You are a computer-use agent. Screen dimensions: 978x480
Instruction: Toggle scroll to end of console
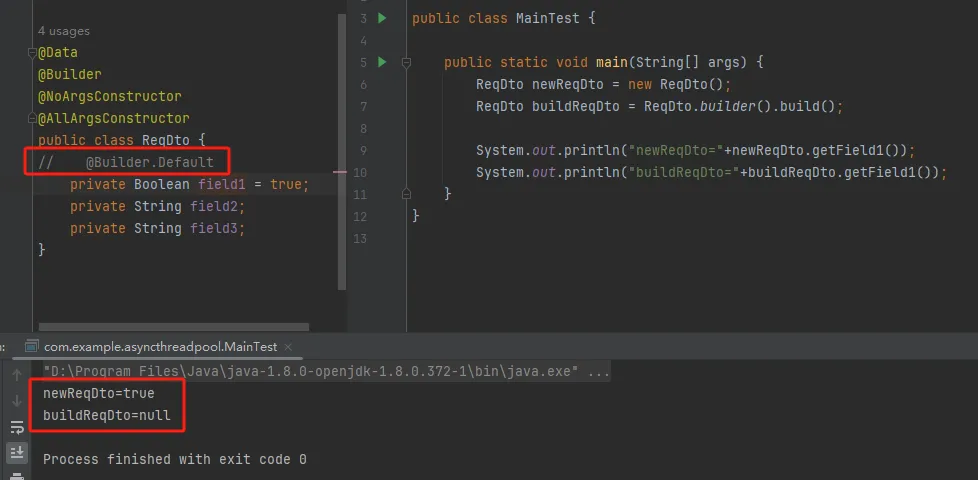click(x=17, y=452)
